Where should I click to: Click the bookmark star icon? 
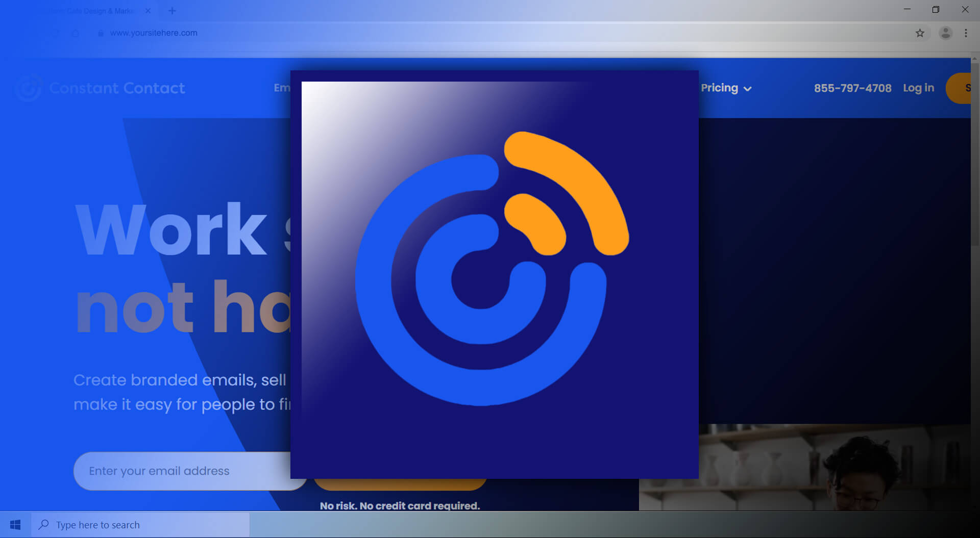coord(920,33)
